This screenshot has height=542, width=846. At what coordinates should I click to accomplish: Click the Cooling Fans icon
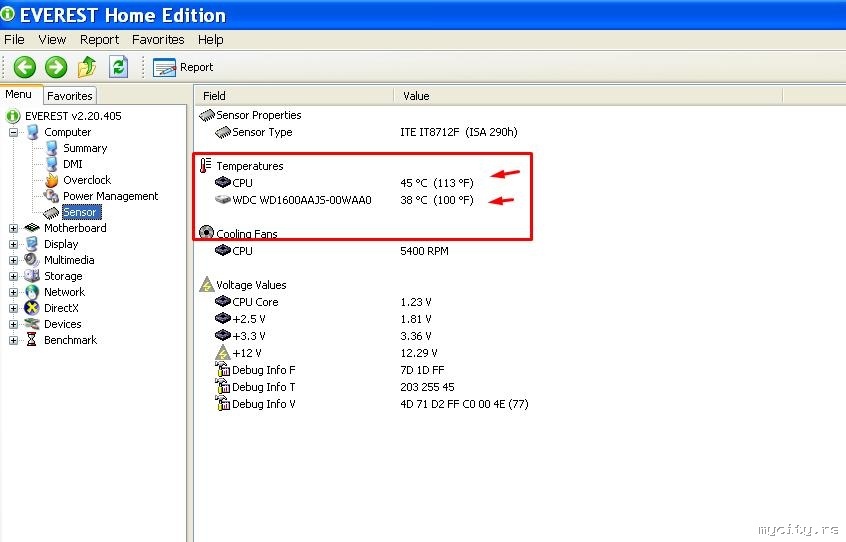coord(206,232)
